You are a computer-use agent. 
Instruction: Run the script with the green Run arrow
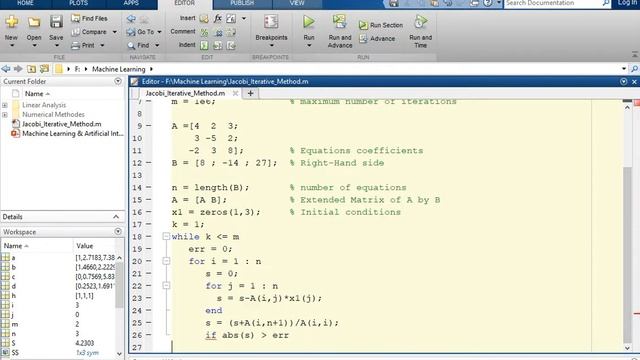309,22
